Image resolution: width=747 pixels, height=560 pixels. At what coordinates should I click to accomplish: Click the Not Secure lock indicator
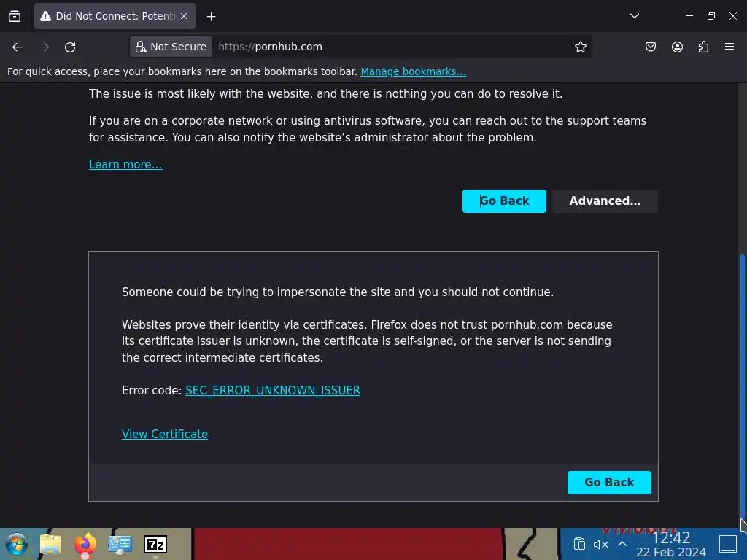171,47
